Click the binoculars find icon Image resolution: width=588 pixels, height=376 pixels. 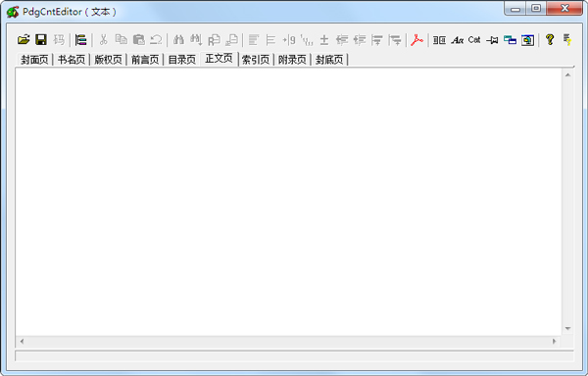coord(178,40)
